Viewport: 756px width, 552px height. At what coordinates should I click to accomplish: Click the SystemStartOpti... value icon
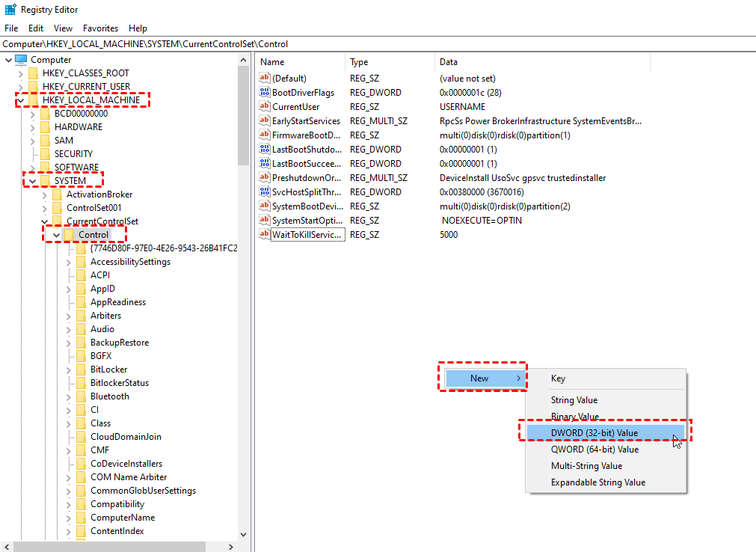click(x=264, y=221)
